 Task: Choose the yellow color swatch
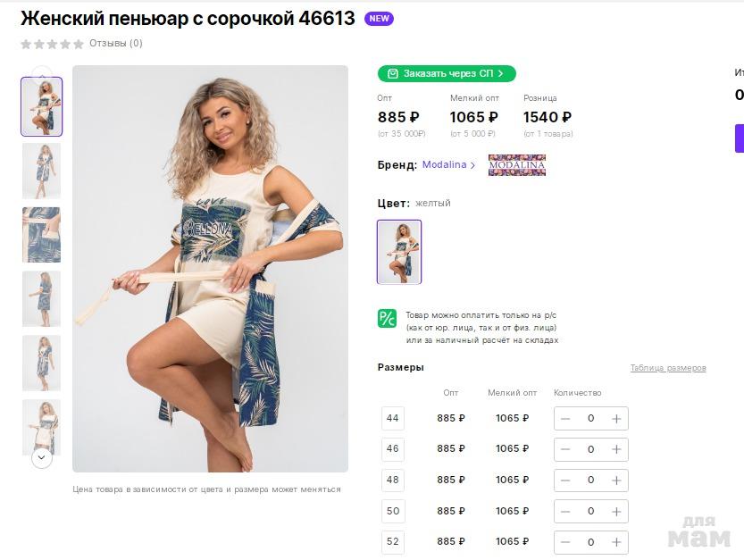click(399, 252)
